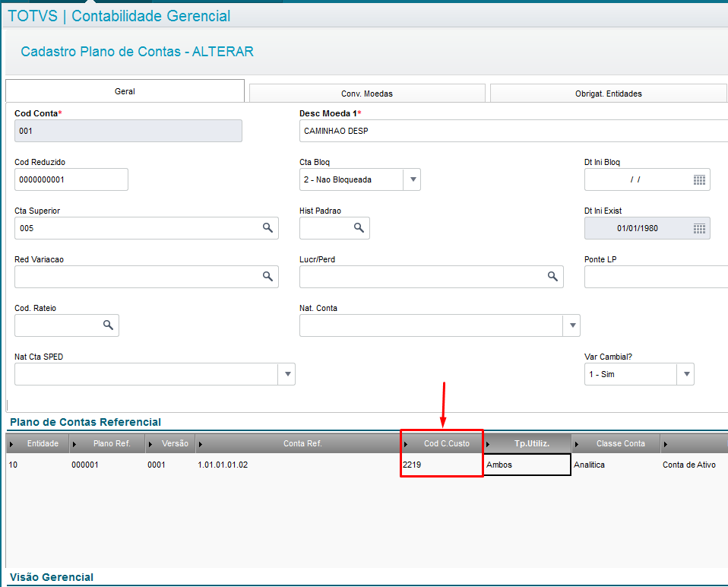Image resolution: width=728 pixels, height=587 pixels.
Task: Switch to the Obrigat. Entidades tab
Action: pyautogui.click(x=608, y=94)
